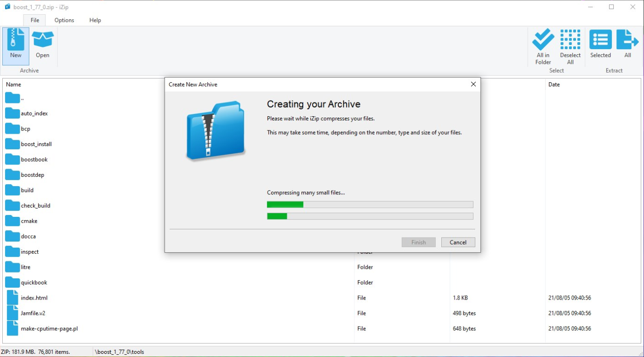Click the boost_install folder icon
The image size is (644, 357).
12,144
